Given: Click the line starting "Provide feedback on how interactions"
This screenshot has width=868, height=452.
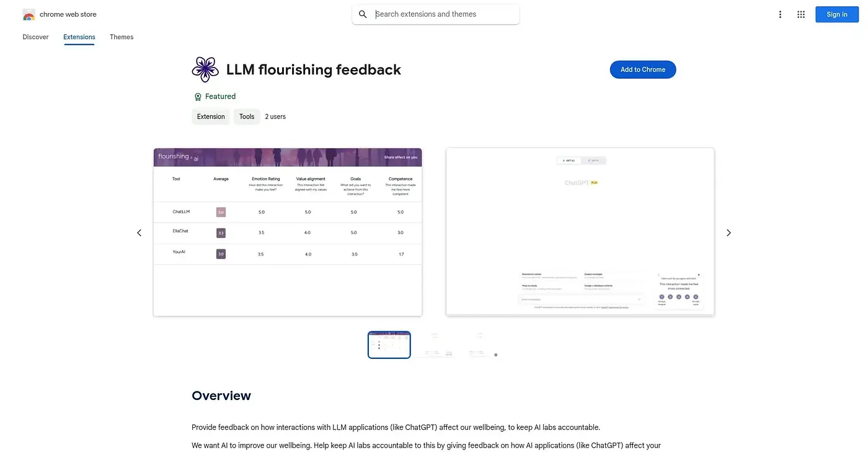Looking at the screenshot, I should click(396, 427).
